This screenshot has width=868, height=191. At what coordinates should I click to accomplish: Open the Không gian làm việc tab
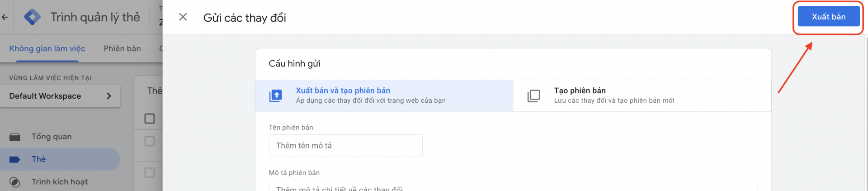point(47,48)
